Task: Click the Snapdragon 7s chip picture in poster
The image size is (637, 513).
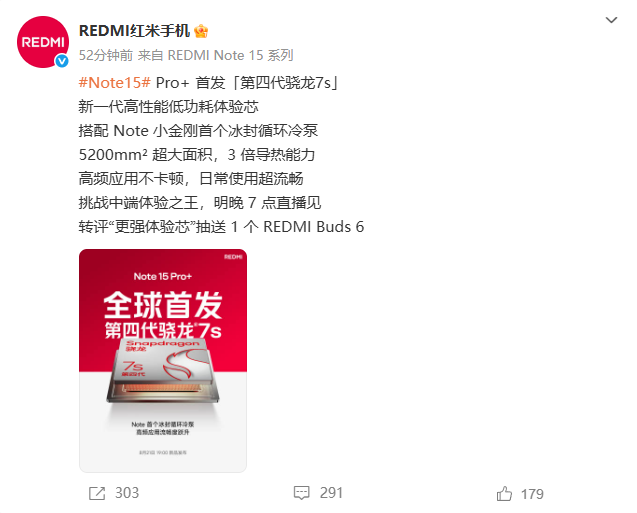Action: point(162,370)
